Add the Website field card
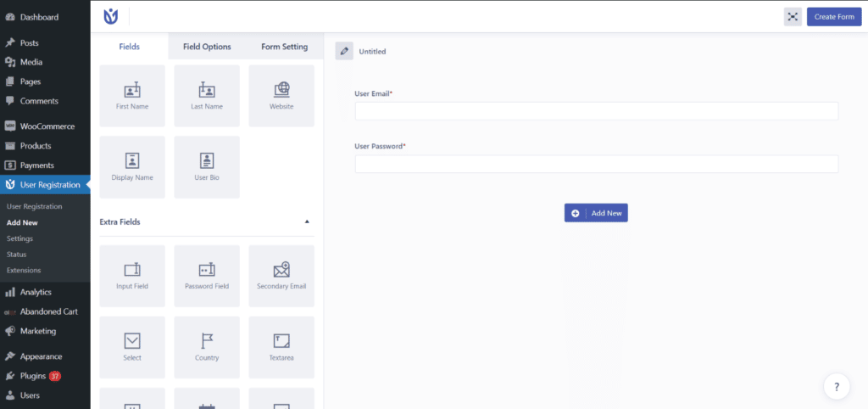Screen dimensions: 868x409 click(x=281, y=96)
